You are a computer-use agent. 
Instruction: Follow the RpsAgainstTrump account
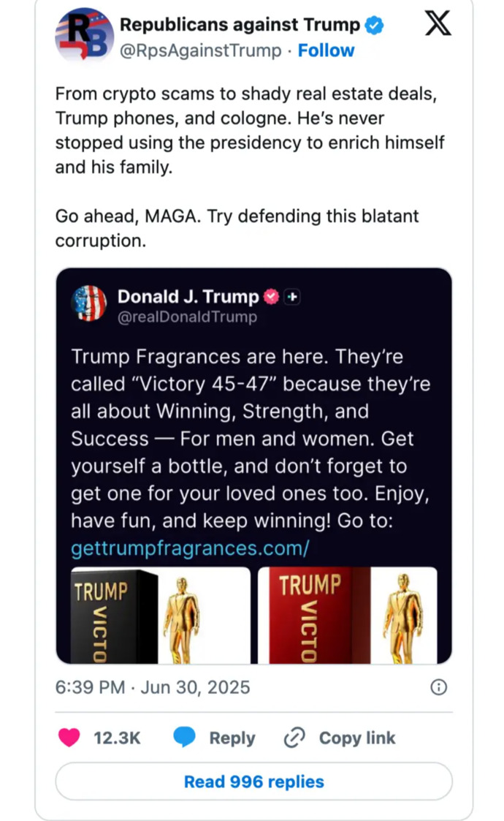[x=326, y=50]
